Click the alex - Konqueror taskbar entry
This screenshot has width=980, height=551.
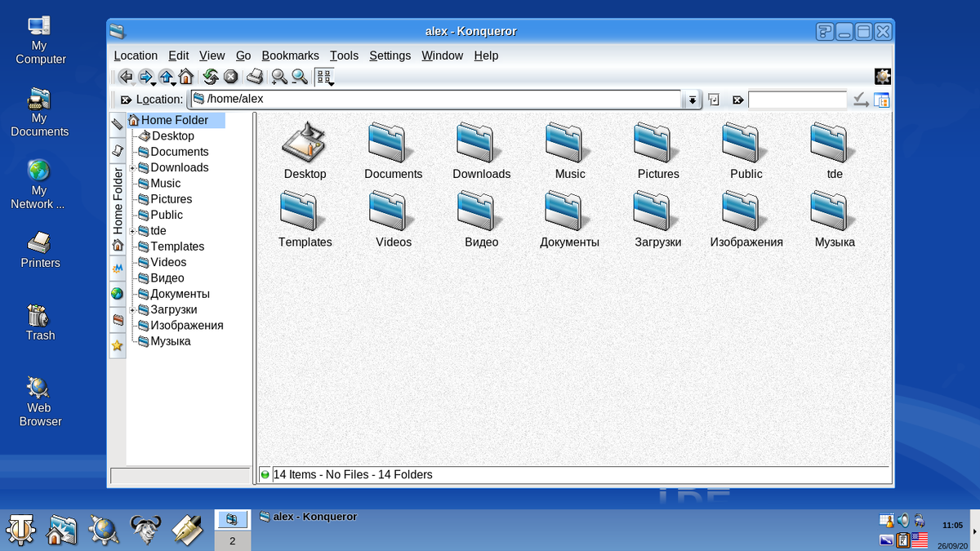pos(308,517)
